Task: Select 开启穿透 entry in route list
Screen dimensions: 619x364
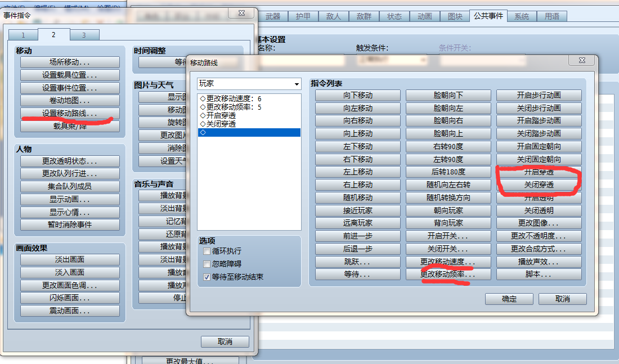Action: click(249, 116)
